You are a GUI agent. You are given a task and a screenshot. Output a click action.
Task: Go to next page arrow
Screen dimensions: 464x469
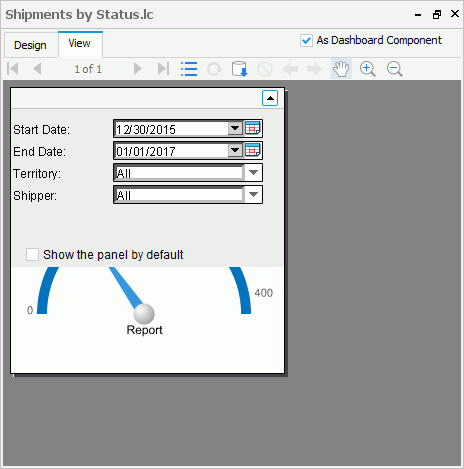(137, 69)
